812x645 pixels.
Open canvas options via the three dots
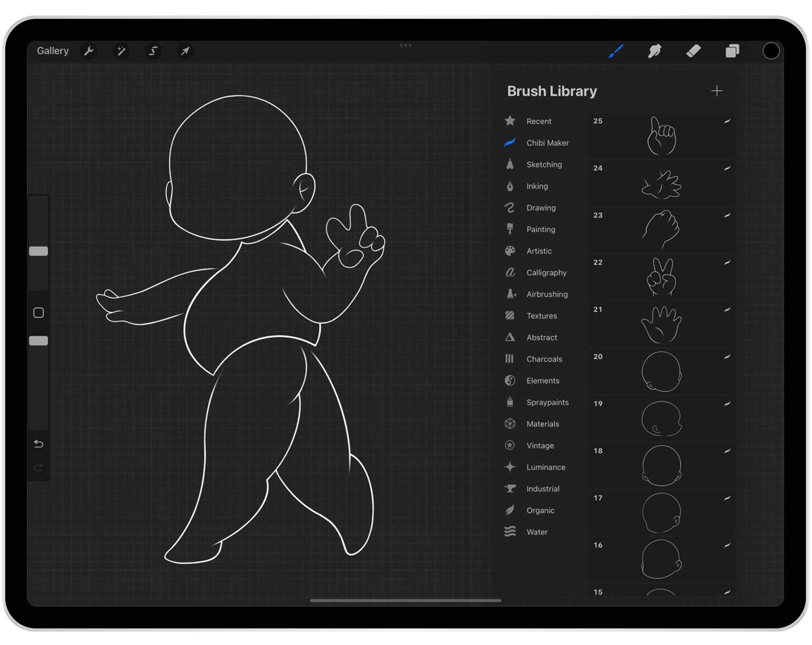pyautogui.click(x=406, y=45)
